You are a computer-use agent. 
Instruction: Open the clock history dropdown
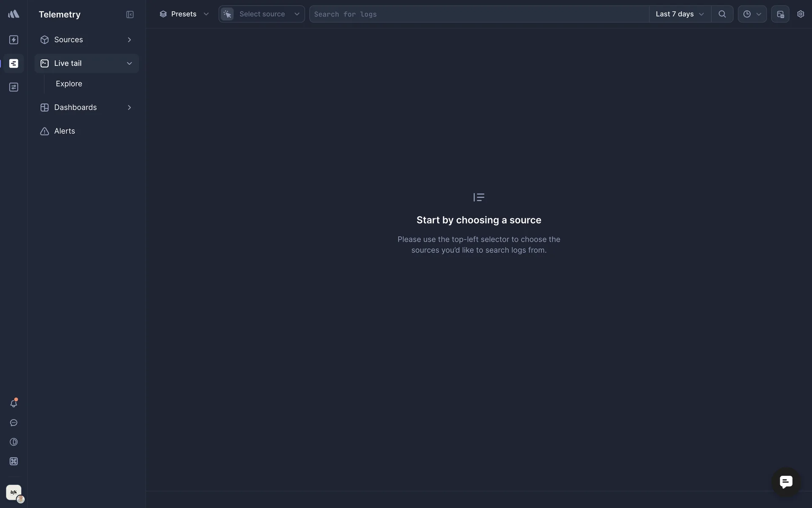[752, 14]
